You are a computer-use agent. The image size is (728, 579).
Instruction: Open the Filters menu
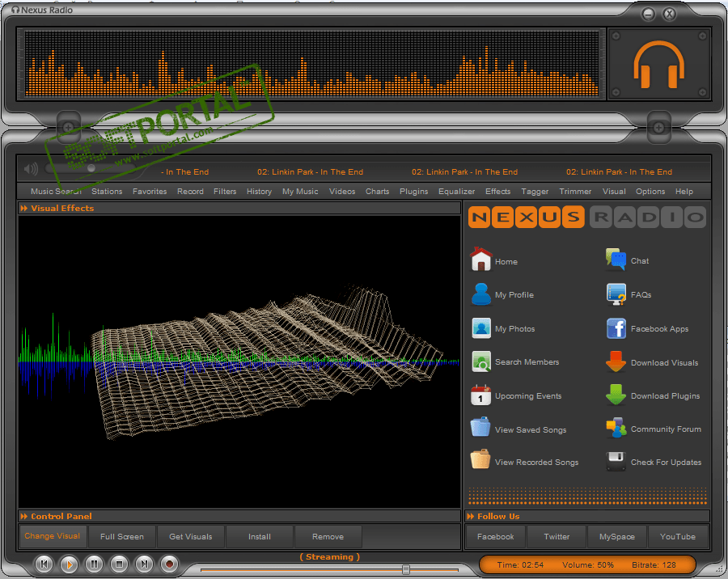(225, 192)
